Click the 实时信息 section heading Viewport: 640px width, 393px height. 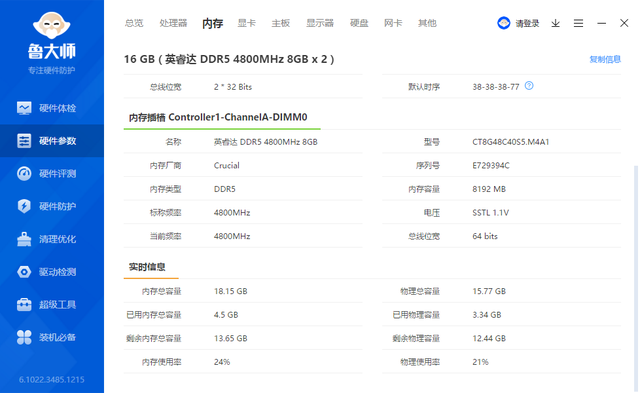[x=147, y=267]
